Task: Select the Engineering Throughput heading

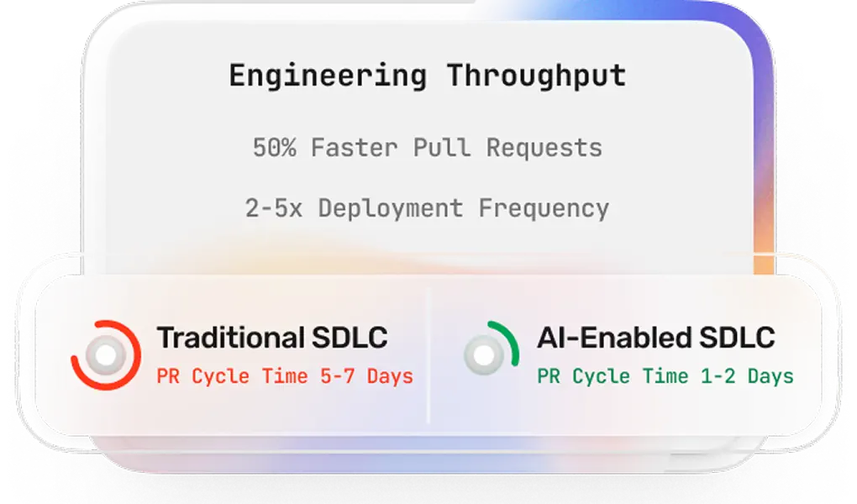Action: pos(427,76)
